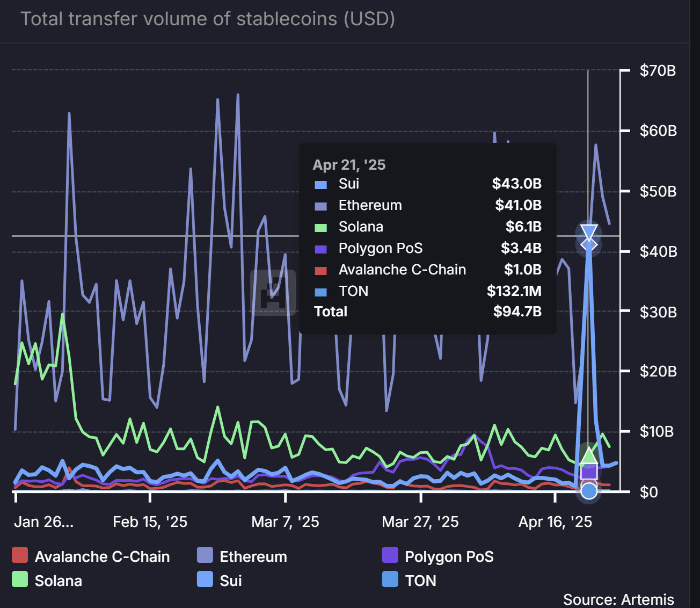Toggle TON series in legend
Viewport: 700px width, 608px height.
click(409, 581)
